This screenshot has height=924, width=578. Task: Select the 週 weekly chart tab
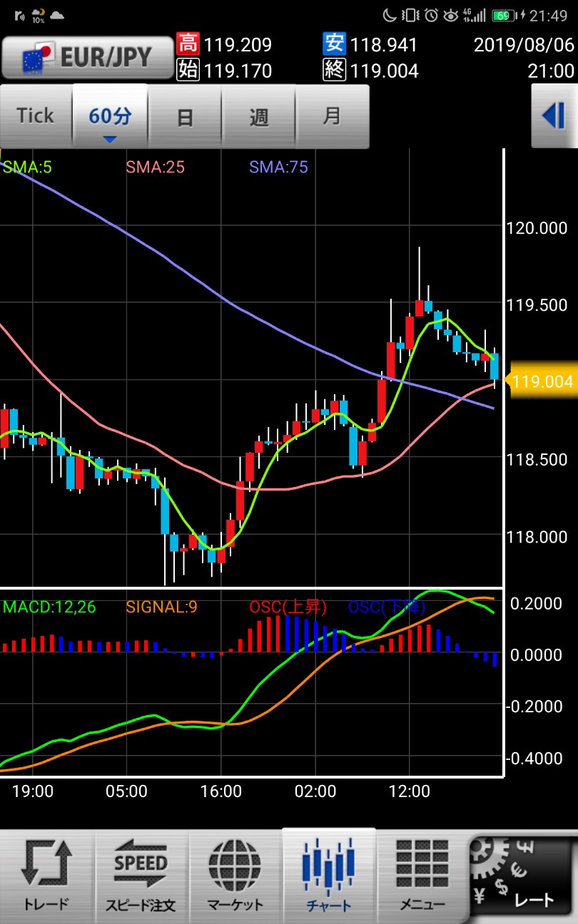(258, 115)
